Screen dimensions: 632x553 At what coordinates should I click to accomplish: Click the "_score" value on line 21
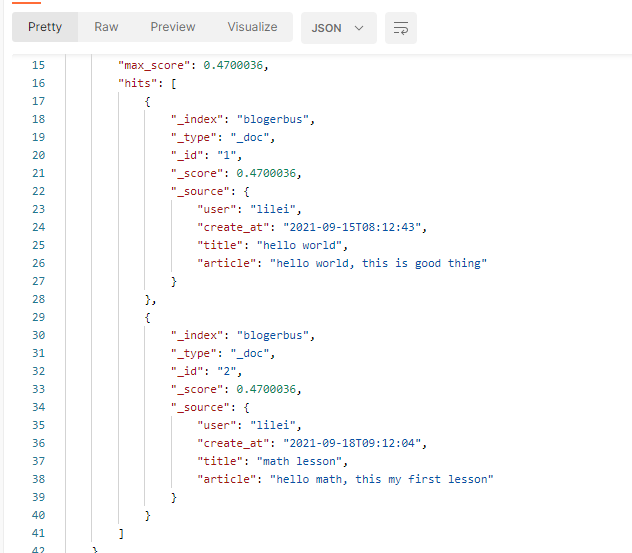pos(266,173)
